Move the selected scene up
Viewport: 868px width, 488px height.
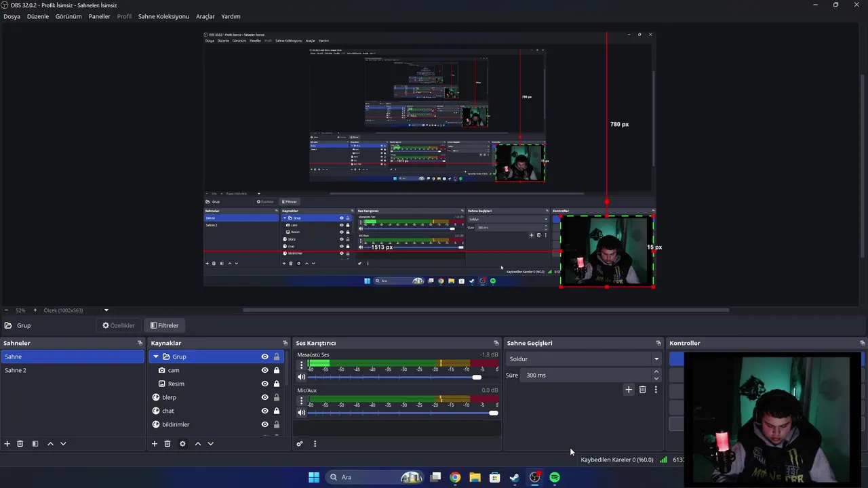coord(50,444)
